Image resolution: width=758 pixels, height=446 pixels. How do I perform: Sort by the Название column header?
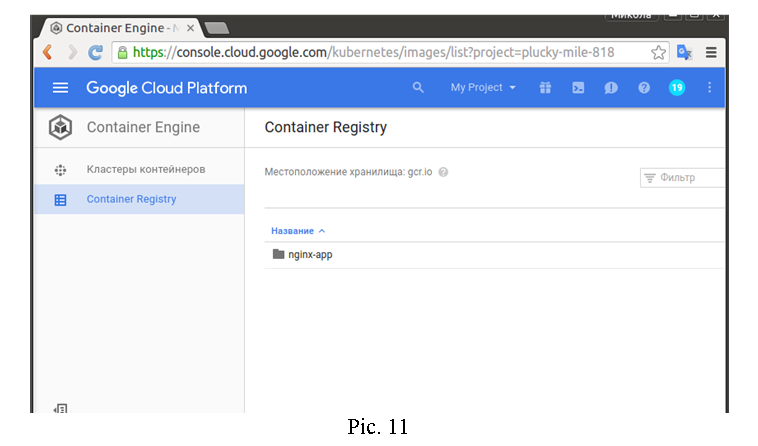tap(292, 231)
